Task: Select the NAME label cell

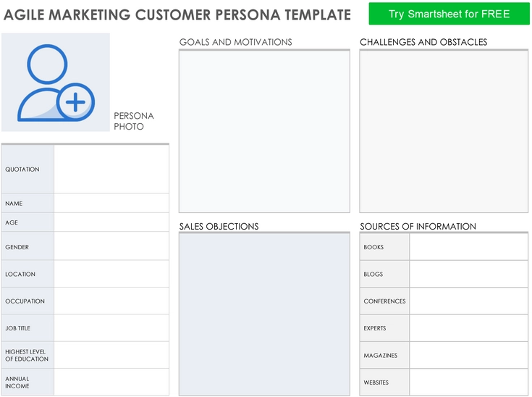Action: pos(28,203)
